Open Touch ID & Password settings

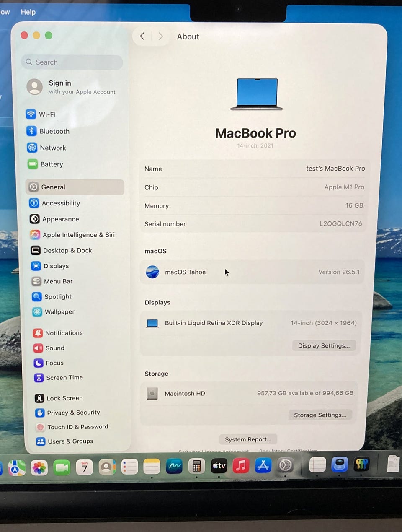point(72,427)
